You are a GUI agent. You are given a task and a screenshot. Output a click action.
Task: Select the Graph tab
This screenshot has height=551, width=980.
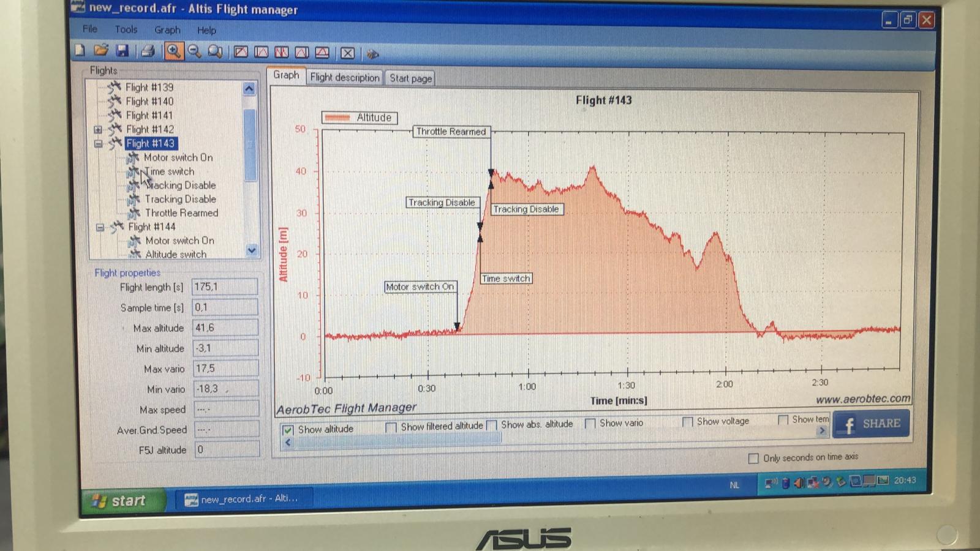click(286, 75)
